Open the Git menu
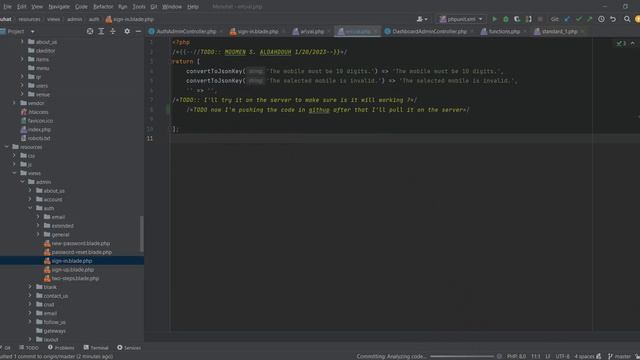 coord(153,7)
